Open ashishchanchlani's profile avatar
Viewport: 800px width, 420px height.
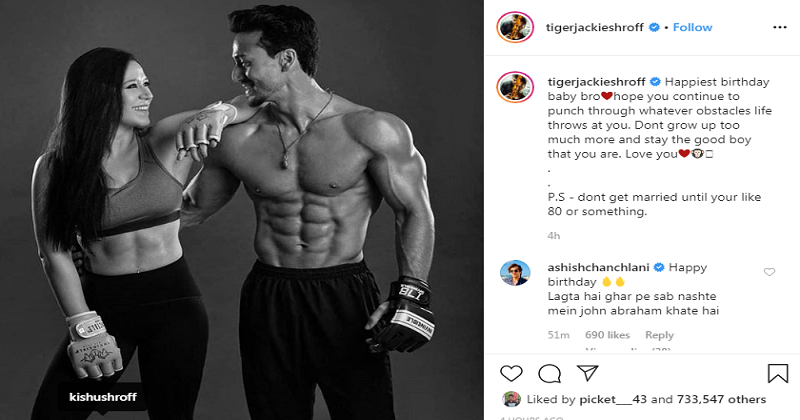pos(515,273)
